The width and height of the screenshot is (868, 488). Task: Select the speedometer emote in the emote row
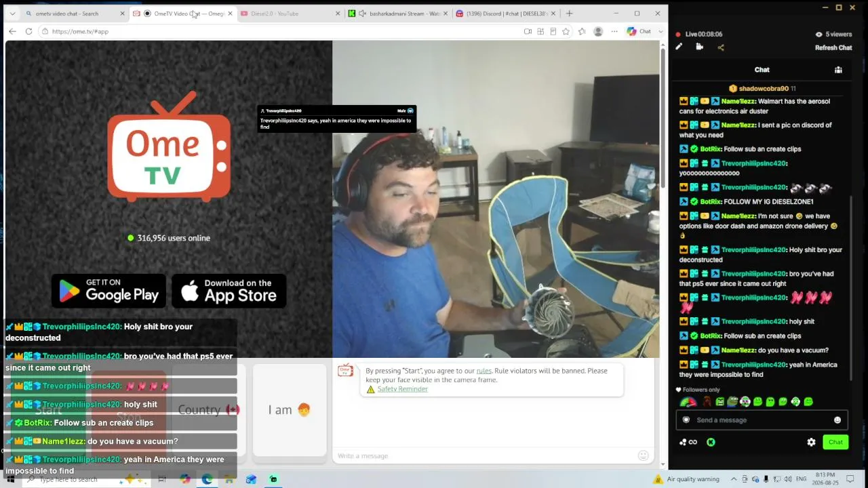(688, 402)
